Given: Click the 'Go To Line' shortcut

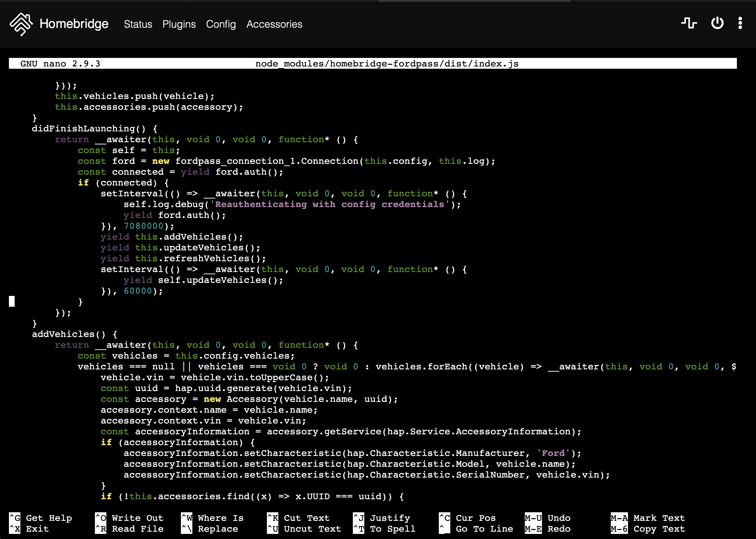Looking at the screenshot, I should [x=476, y=529].
